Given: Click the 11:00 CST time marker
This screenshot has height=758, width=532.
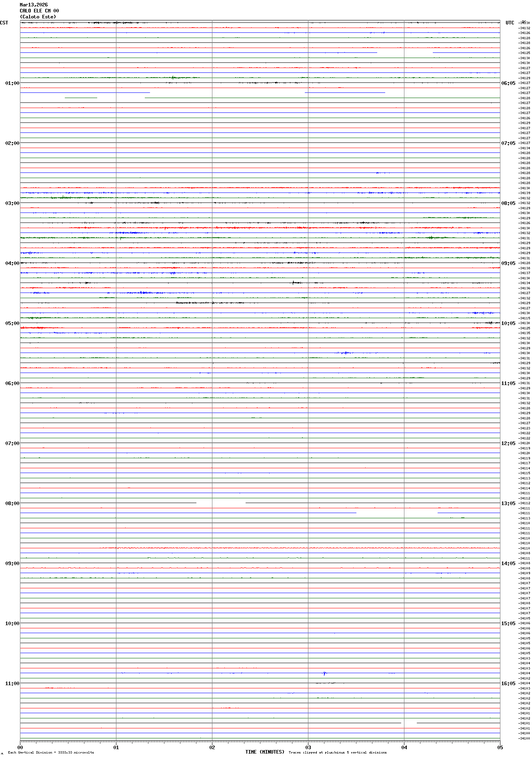Looking at the screenshot, I should [12, 684].
